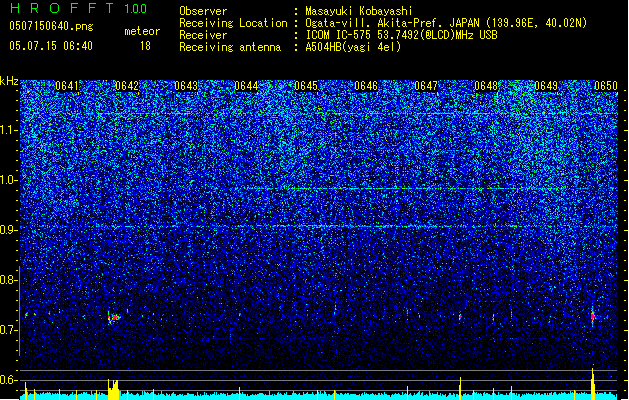629x400 pixels.
Task: Click the meteor count 18
Action: pos(145,46)
